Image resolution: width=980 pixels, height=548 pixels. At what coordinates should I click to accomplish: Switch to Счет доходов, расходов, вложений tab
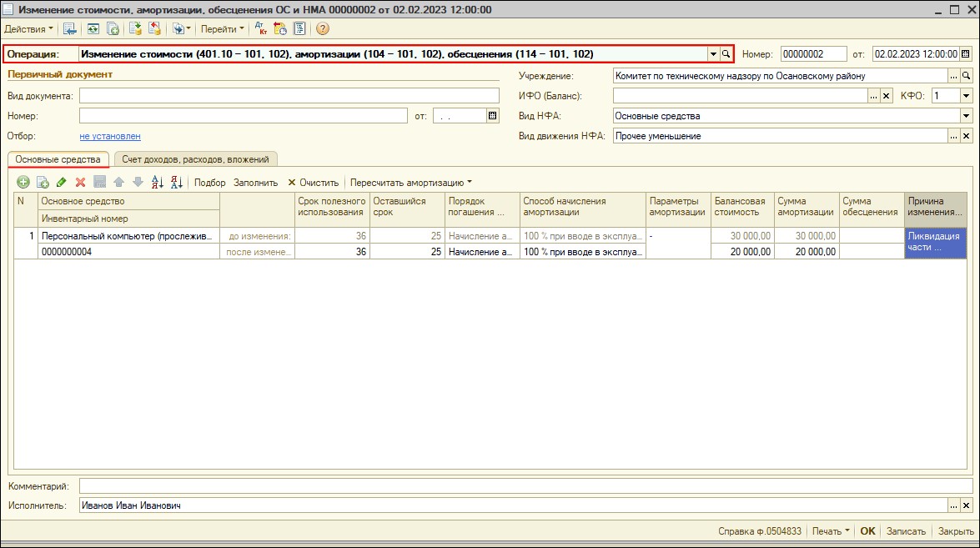(x=196, y=159)
